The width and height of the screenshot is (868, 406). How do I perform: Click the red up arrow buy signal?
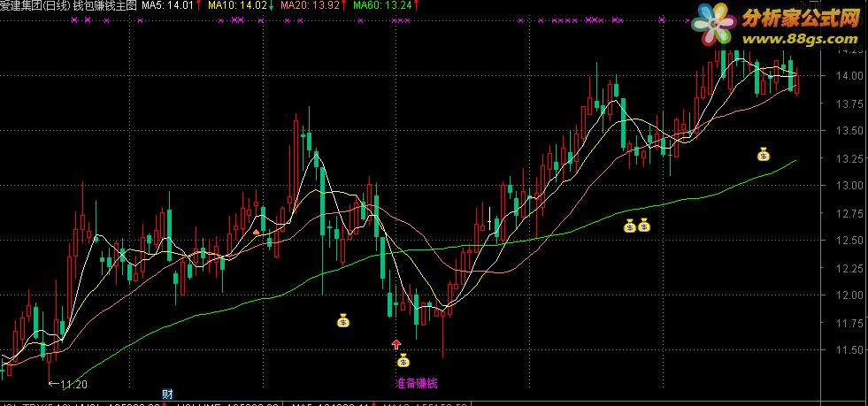396,344
